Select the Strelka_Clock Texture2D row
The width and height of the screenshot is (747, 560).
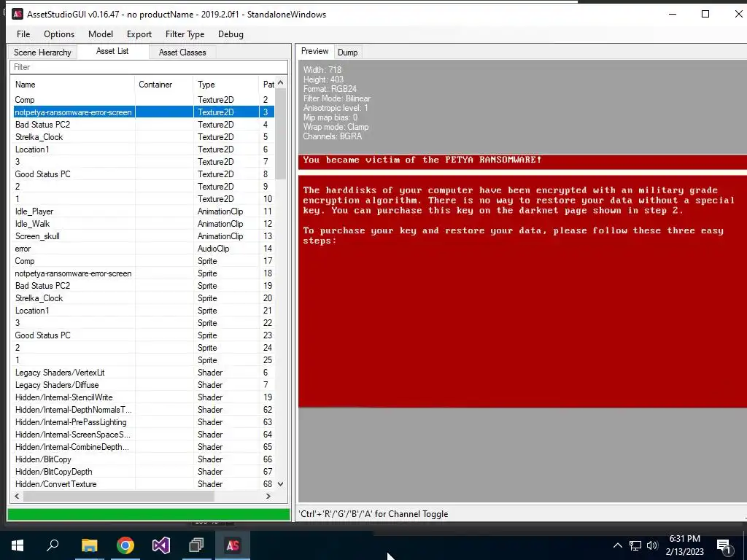click(x=143, y=137)
